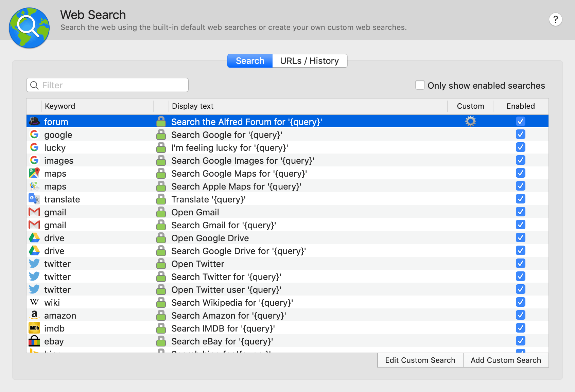Click the Gmail envelope icon
Viewport: 575px width, 392px height.
point(34,212)
